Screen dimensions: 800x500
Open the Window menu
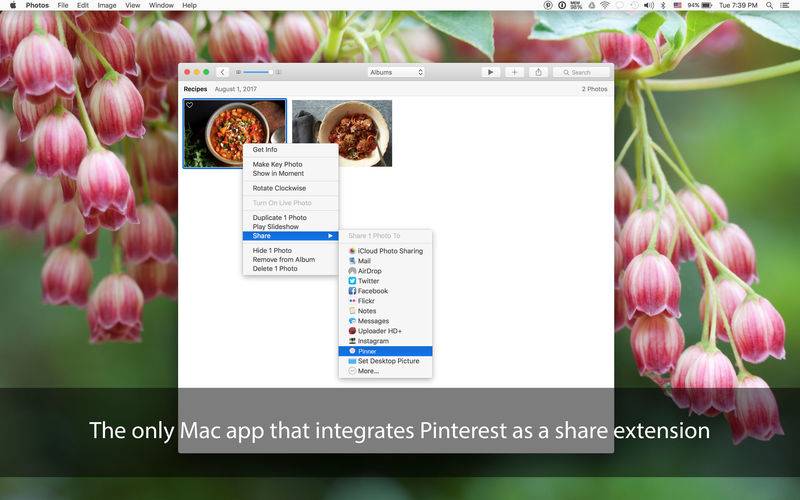(x=161, y=5)
